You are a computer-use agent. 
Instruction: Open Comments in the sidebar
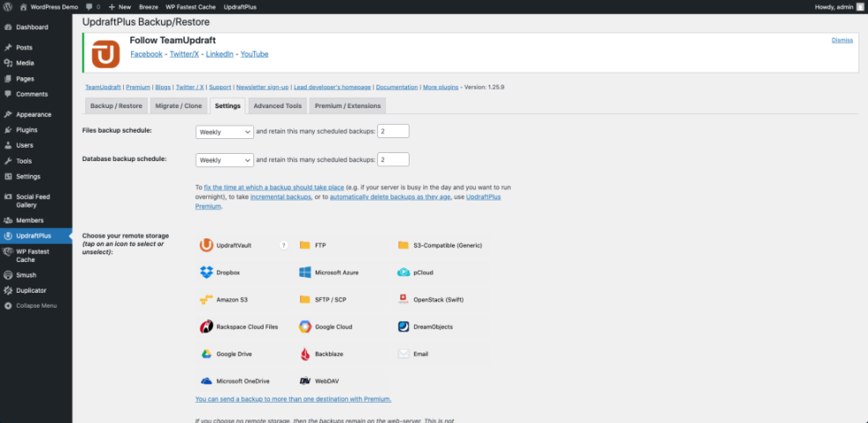tap(36, 94)
